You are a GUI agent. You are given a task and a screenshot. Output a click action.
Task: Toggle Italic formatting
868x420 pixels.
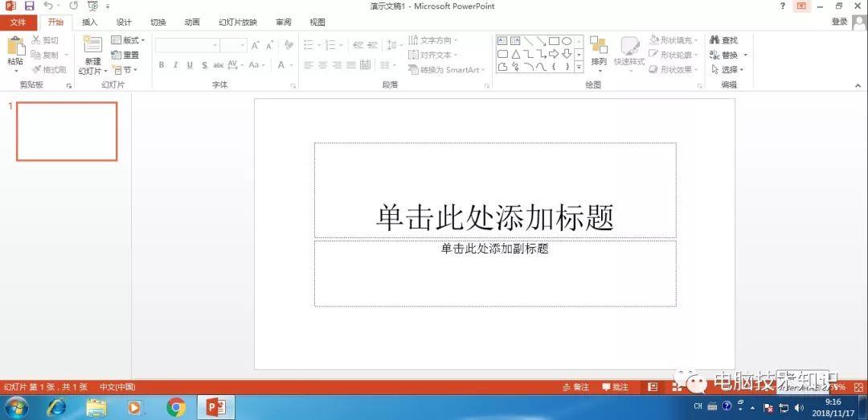click(175, 65)
